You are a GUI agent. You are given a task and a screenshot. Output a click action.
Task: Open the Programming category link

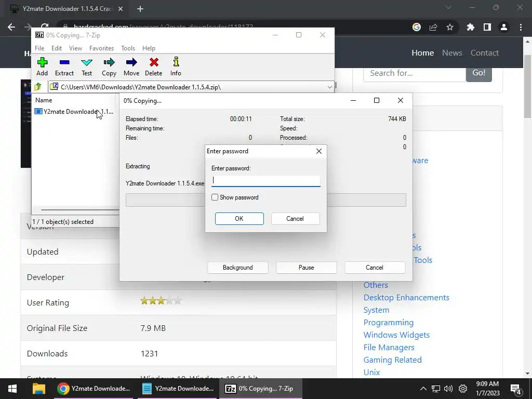pos(389,323)
